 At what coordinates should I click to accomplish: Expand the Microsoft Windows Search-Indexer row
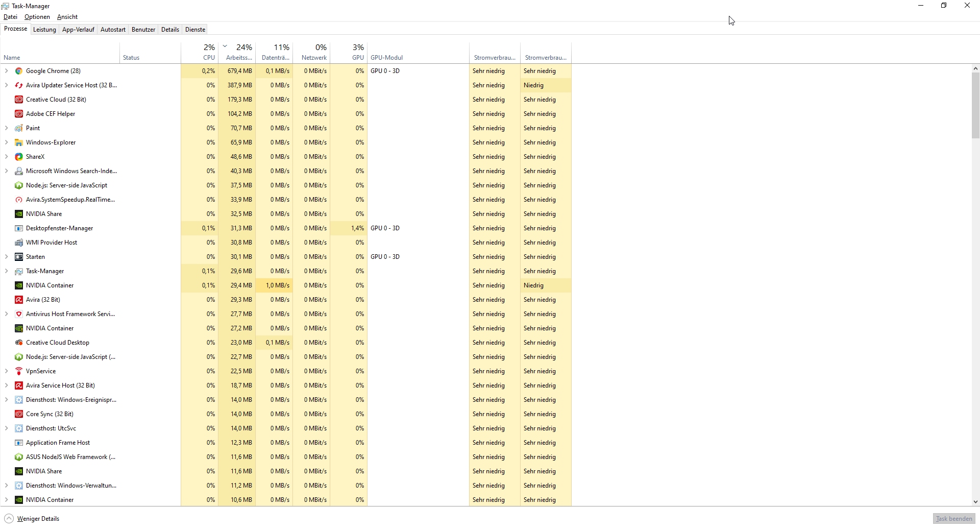tap(7, 171)
